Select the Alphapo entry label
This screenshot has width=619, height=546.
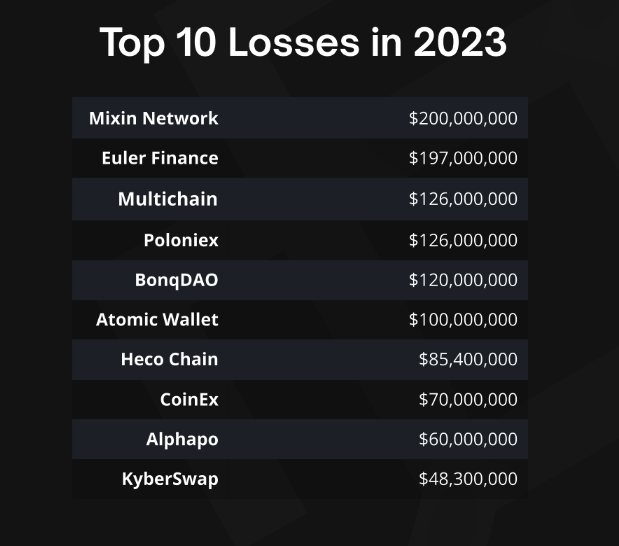point(182,439)
